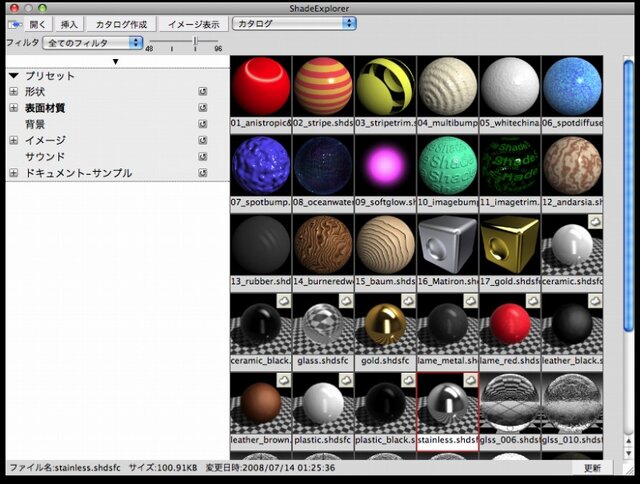Click the イメージ表示 button
The width and height of the screenshot is (640, 484).
(193, 24)
